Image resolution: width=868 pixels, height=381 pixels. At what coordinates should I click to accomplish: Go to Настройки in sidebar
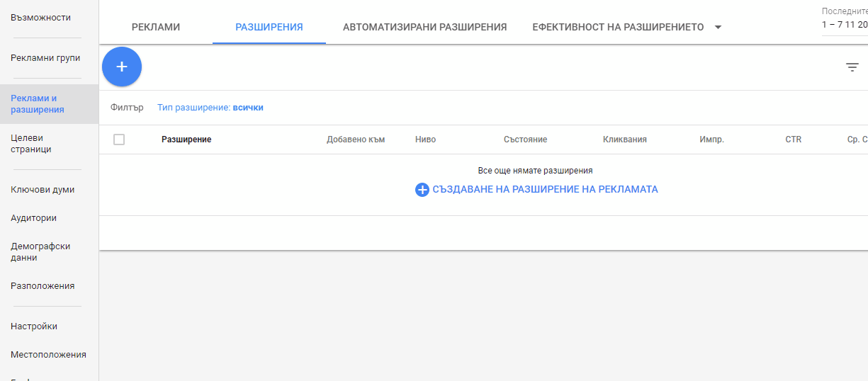pos(34,326)
